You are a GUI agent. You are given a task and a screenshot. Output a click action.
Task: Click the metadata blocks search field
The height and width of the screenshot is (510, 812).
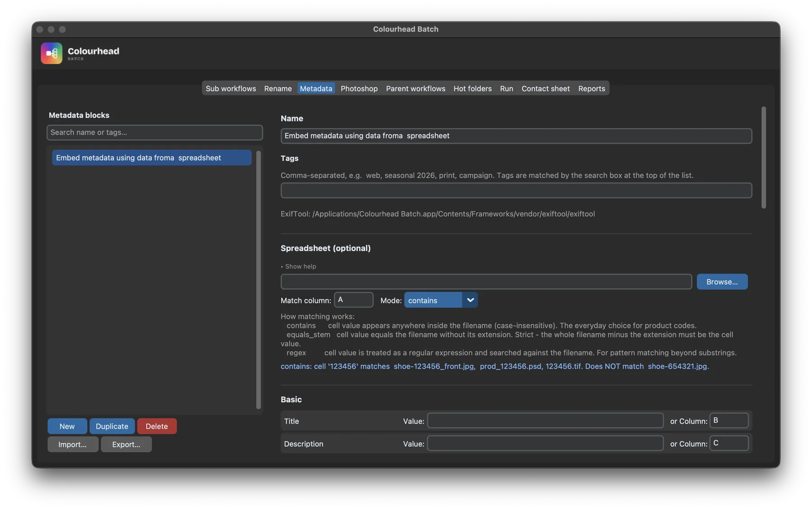(x=155, y=132)
